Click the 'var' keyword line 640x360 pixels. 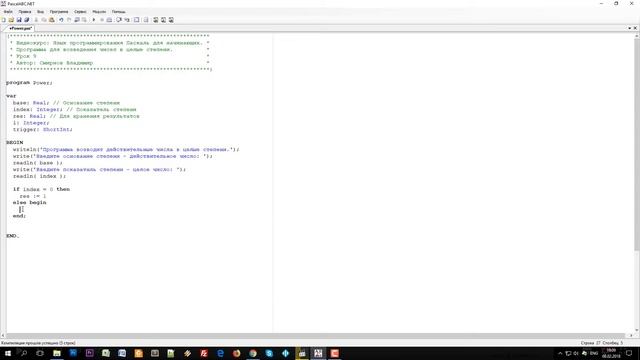[11, 96]
